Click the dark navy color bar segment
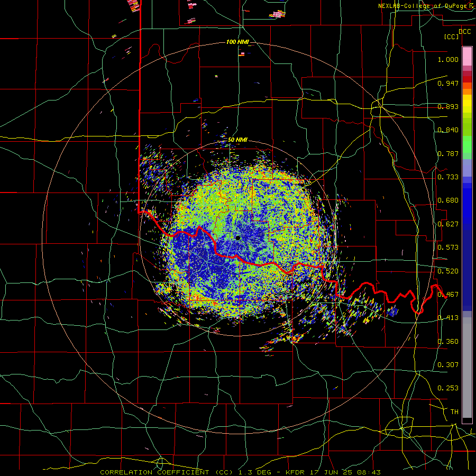The width and height of the screenshot is (476, 476). tap(467, 270)
